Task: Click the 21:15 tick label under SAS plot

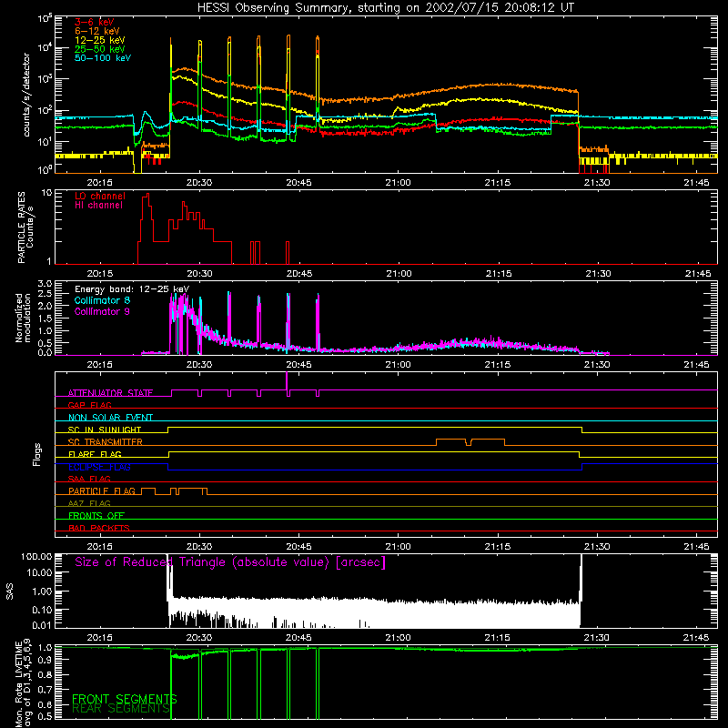Action: pyautogui.click(x=497, y=638)
